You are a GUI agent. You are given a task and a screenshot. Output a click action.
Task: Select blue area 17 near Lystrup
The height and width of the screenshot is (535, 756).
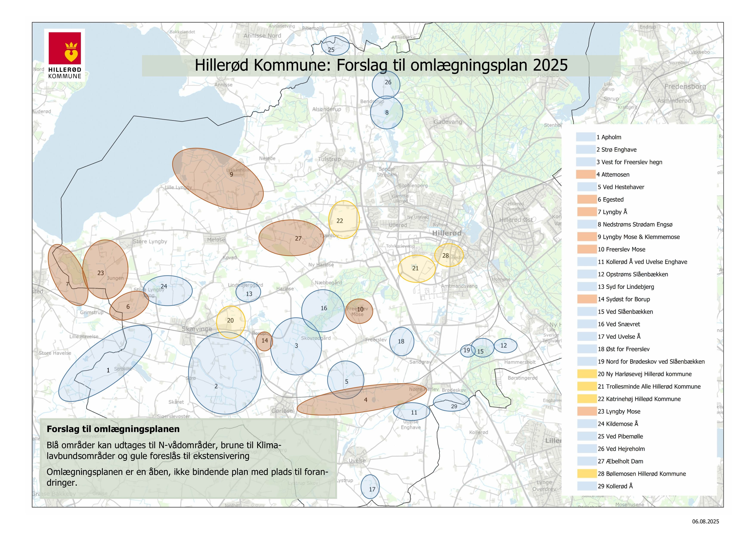tap(370, 487)
